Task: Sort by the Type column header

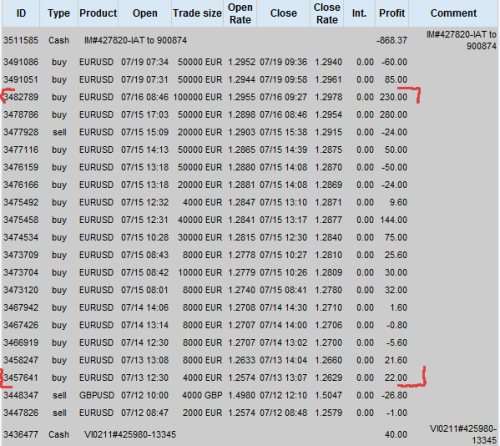Action: click(x=59, y=13)
